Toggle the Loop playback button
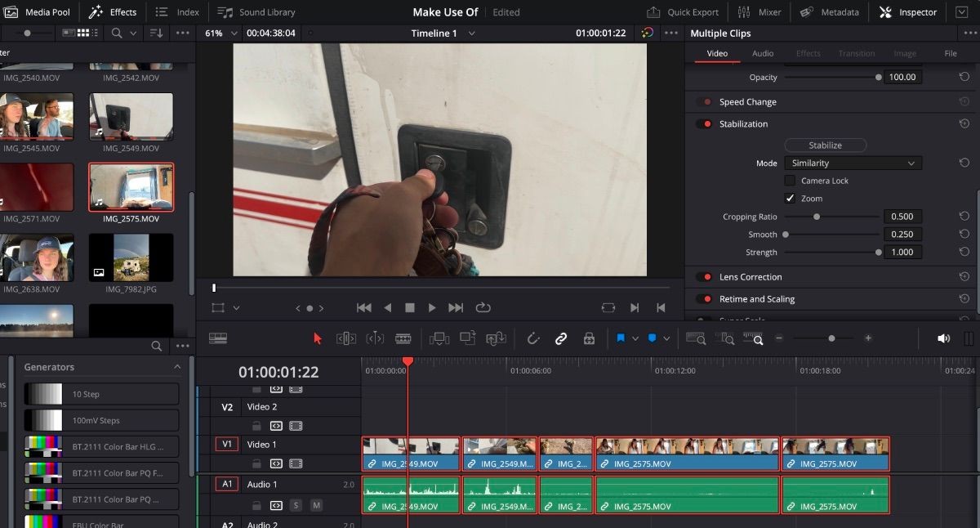 click(x=483, y=308)
